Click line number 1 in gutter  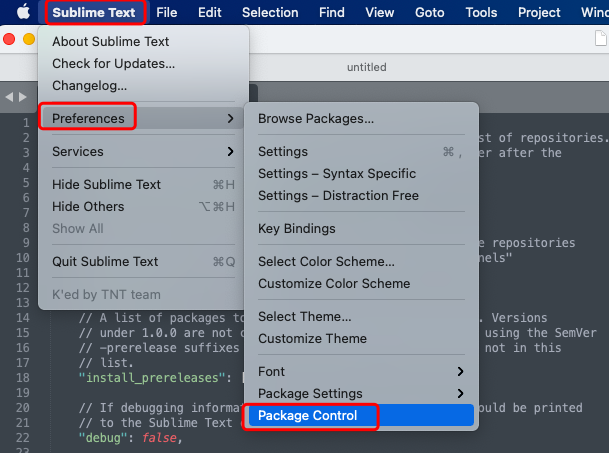pos(26,123)
